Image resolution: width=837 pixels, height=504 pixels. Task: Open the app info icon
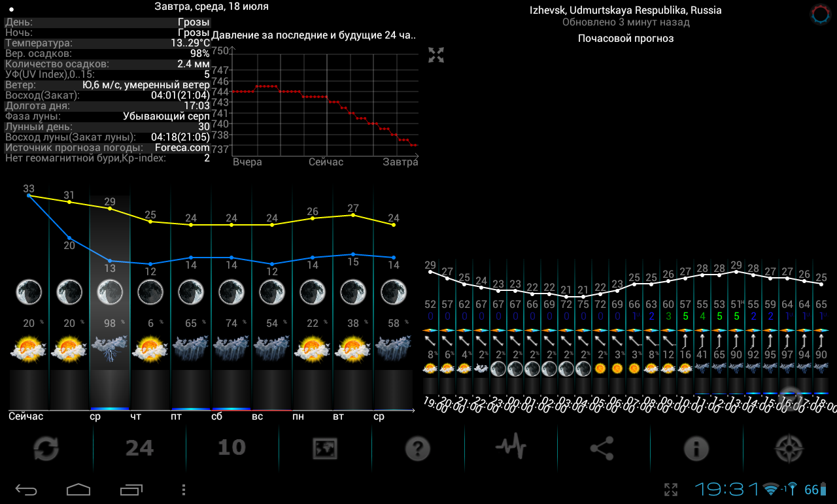point(696,448)
